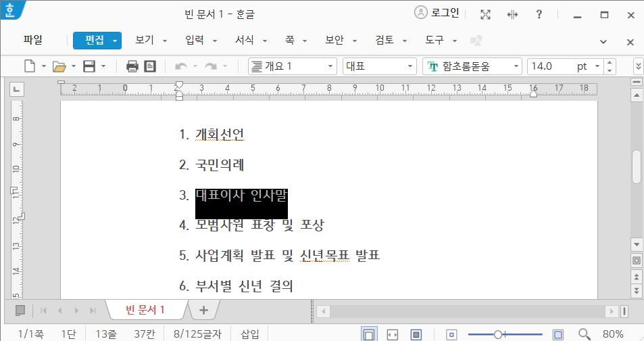Click the previous page double-arrow button
The width and height of the screenshot is (644, 341).
click(x=637, y=277)
